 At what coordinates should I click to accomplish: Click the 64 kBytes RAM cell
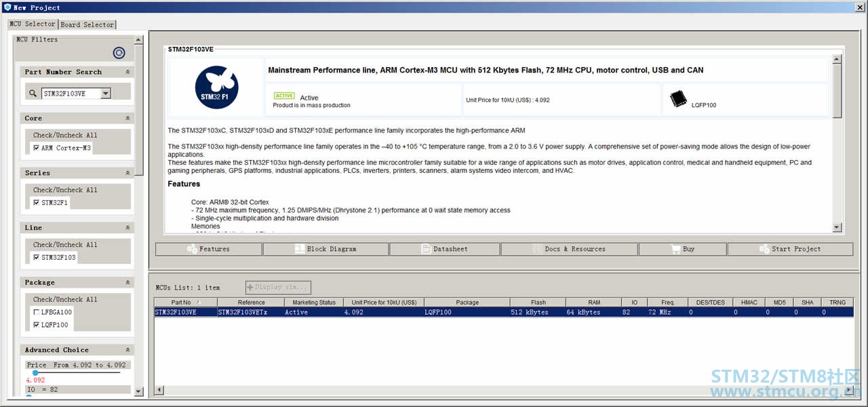[594, 312]
